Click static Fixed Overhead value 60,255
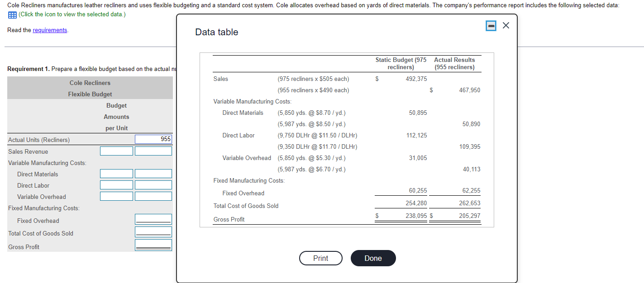Viewport: 644px width, 283px height. pos(418,190)
